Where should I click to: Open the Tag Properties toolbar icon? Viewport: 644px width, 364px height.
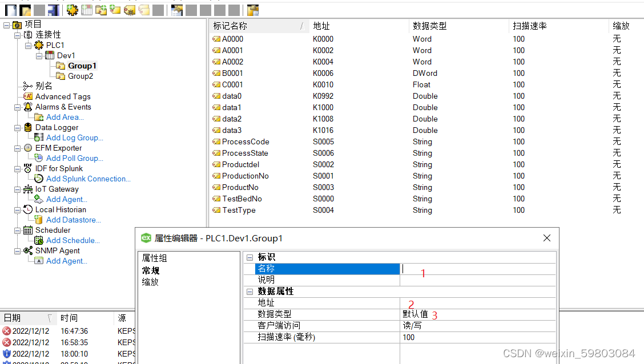pyautogui.click(x=128, y=10)
